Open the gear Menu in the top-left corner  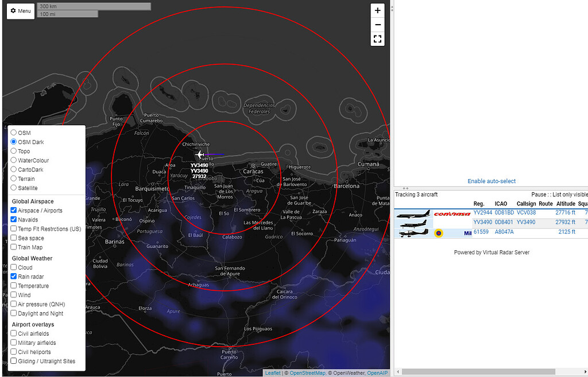[x=20, y=11]
